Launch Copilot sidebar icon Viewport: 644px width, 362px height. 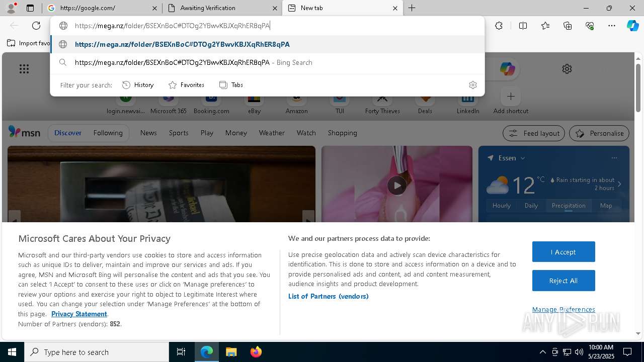(x=632, y=26)
